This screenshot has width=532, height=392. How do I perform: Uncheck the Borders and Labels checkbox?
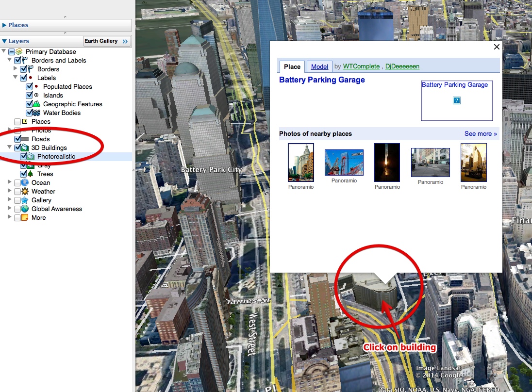click(x=17, y=60)
